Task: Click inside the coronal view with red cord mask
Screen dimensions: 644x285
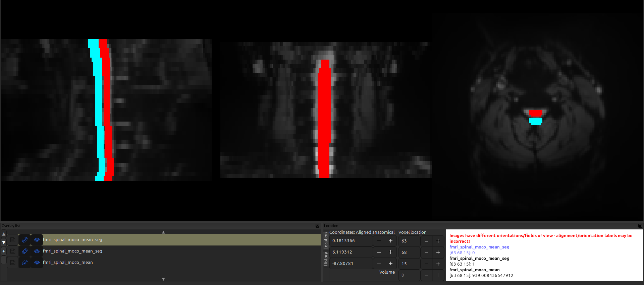Action: click(x=326, y=110)
